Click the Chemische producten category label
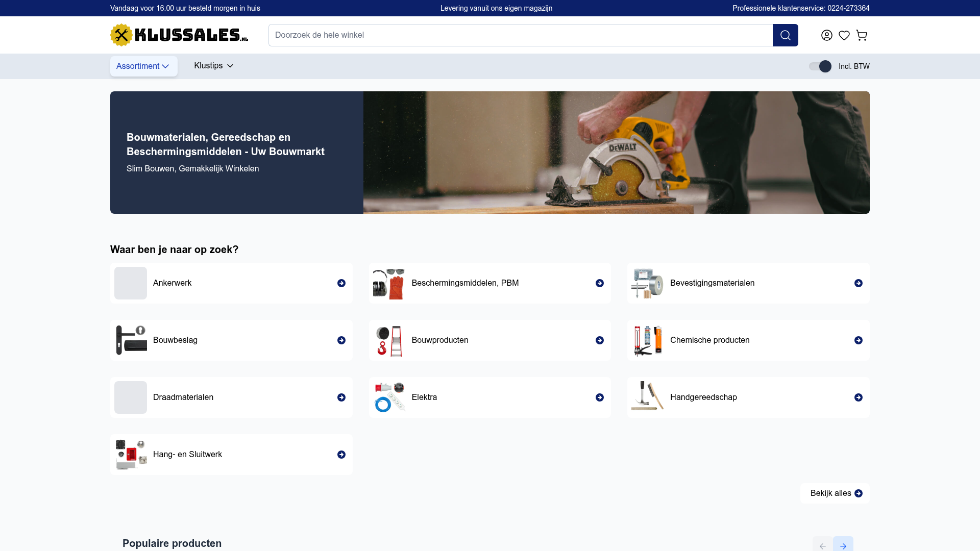Screen dimensions: 980x551 pyautogui.click(x=709, y=340)
